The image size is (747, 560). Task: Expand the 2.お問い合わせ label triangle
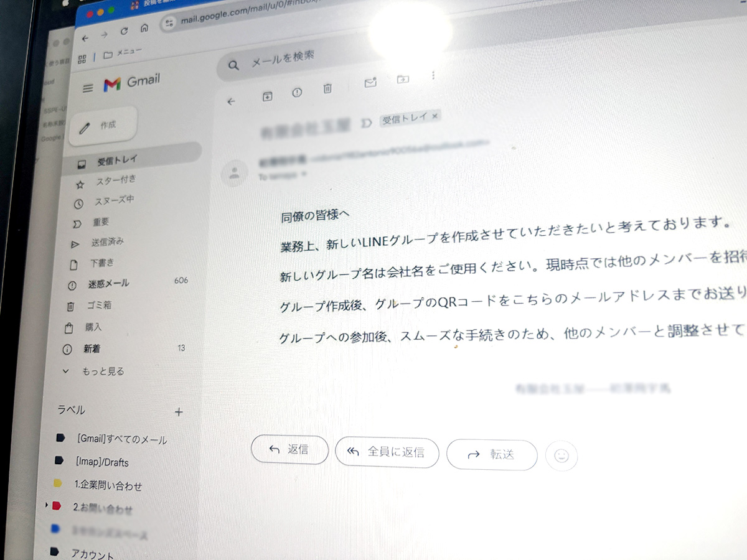(47, 505)
